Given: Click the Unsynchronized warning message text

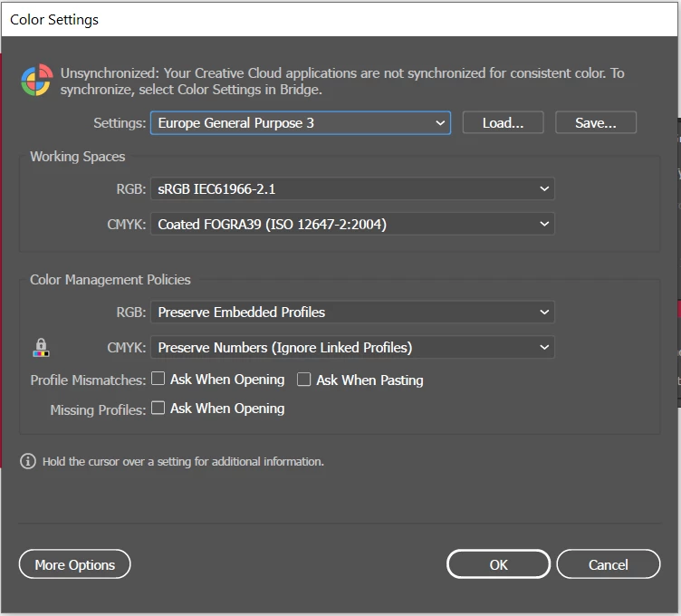Looking at the screenshot, I should [x=342, y=82].
